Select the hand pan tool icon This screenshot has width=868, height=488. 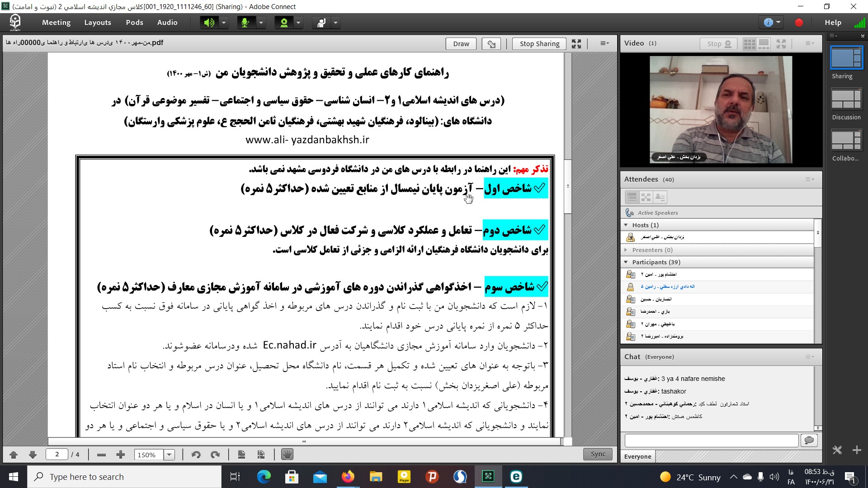click(x=287, y=455)
